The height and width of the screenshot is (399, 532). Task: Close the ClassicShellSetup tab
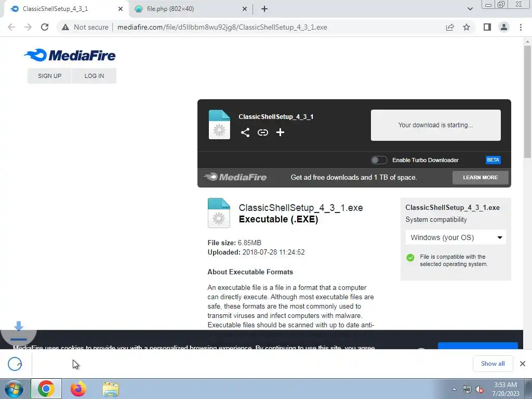pyautogui.click(x=121, y=9)
